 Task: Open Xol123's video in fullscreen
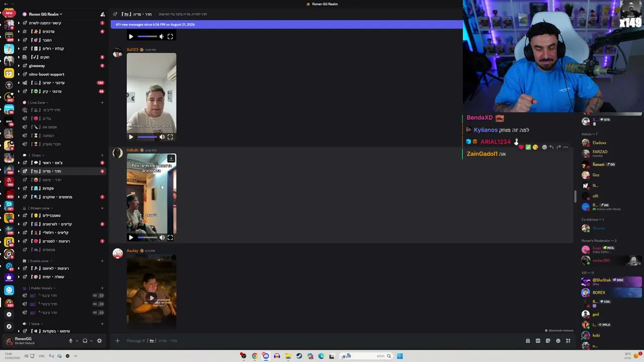pyautogui.click(x=170, y=137)
